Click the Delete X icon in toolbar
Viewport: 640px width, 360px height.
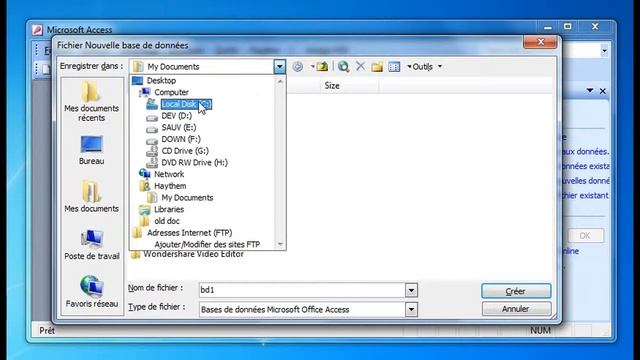(x=360, y=66)
